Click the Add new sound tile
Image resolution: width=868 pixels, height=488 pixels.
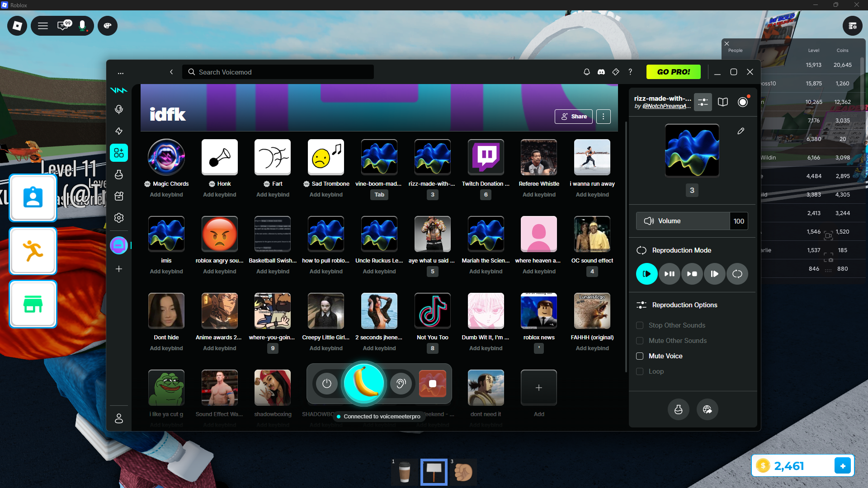tap(539, 388)
